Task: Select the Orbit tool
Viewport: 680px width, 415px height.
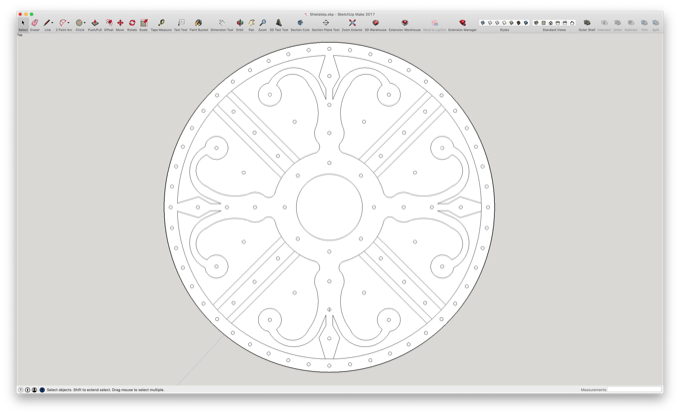Action: tap(239, 23)
